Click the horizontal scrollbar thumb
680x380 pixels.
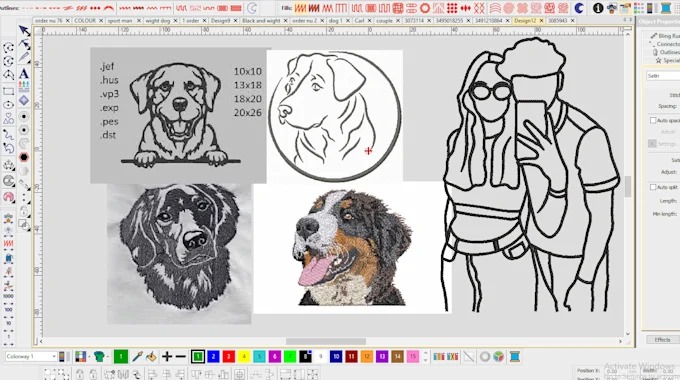click(x=326, y=341)
